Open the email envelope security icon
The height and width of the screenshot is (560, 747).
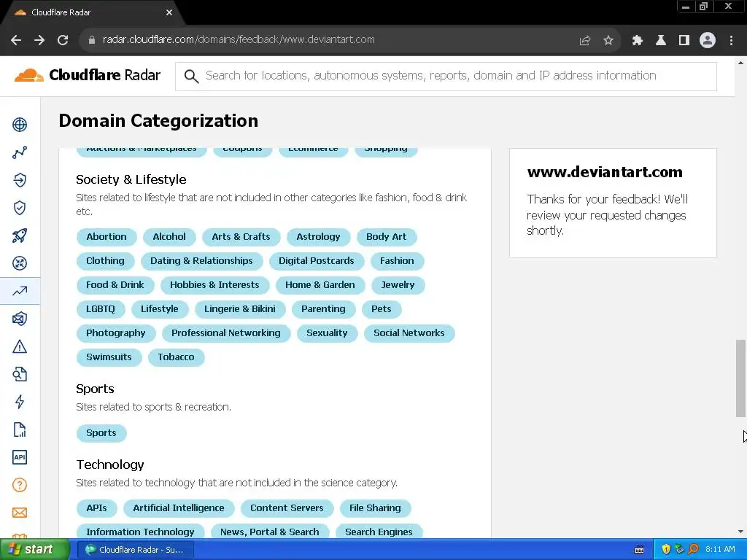coord(20,319)
